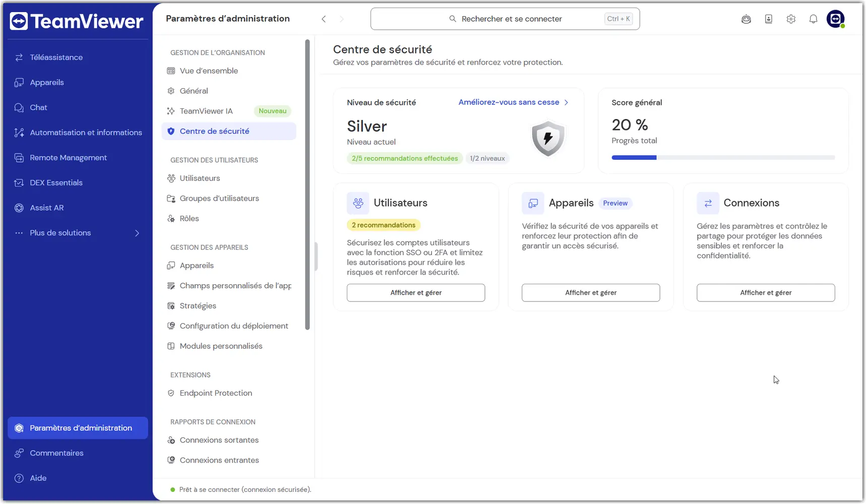Viewport: 866px width, 504px height.
Task: Click the Connexions card icon
Action: [708, 203]
